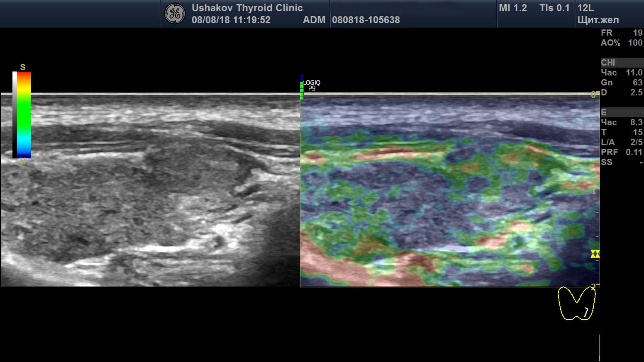The height and width of the screenshot is (362, 644).
Task: Click the Gn 63 gain value
Action: 622,83
